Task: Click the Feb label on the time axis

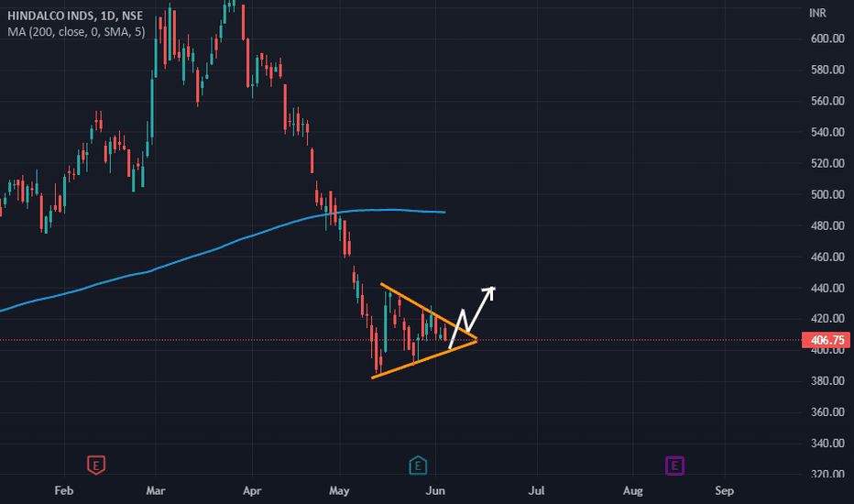Action: click(64, 491)
